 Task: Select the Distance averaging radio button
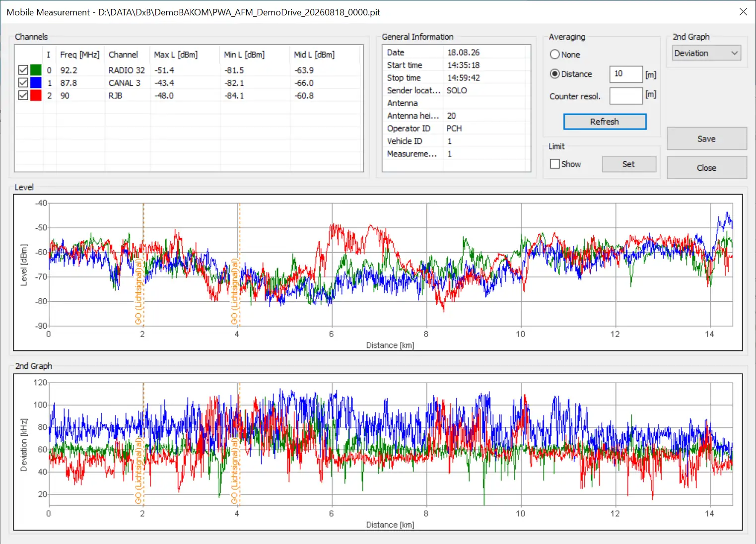[x=555, y=74]
